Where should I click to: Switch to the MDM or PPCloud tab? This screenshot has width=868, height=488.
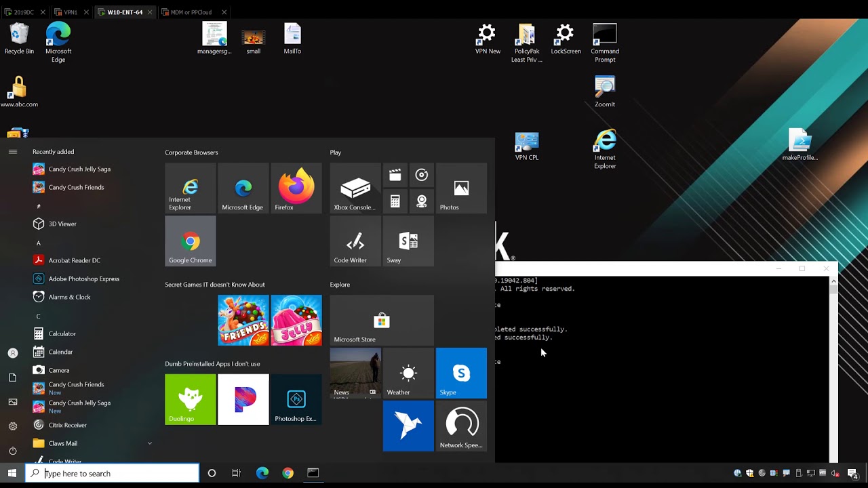point(191,12)
